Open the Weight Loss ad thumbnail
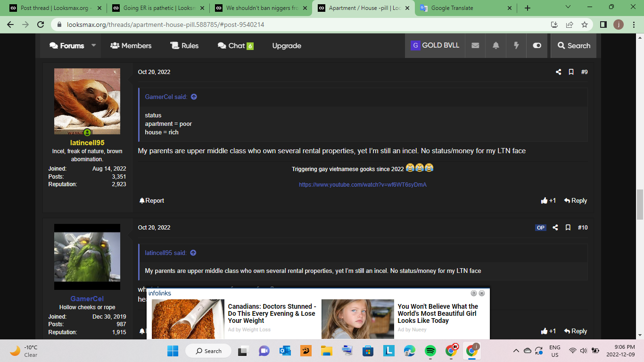Viewport: 644px width, 362px height. tap(188, 319)
